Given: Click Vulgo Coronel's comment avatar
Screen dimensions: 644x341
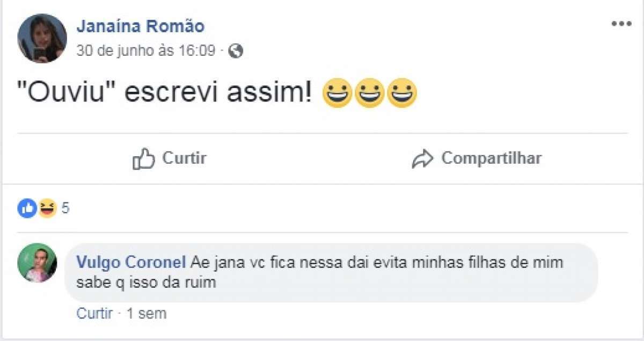Looking at the screenshot, I should [37, 263].
